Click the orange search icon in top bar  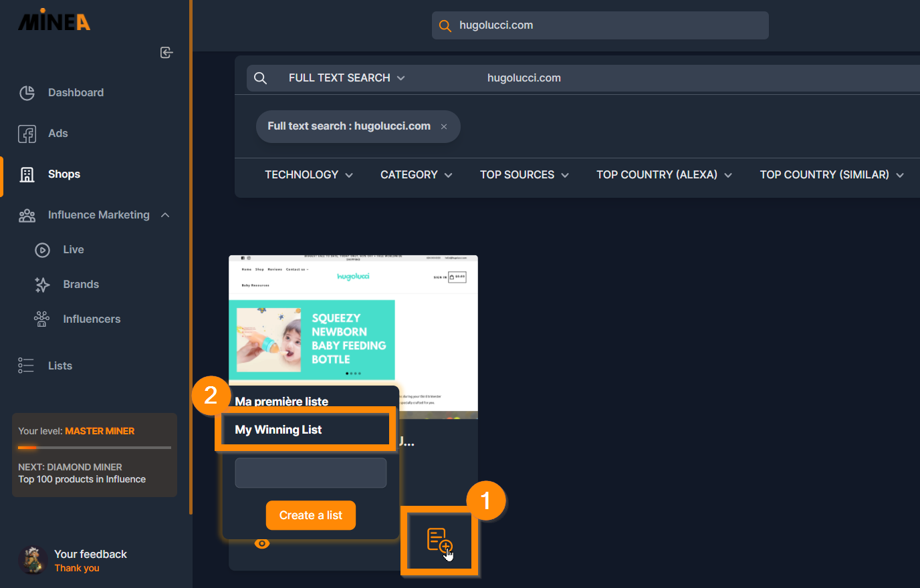445,26
